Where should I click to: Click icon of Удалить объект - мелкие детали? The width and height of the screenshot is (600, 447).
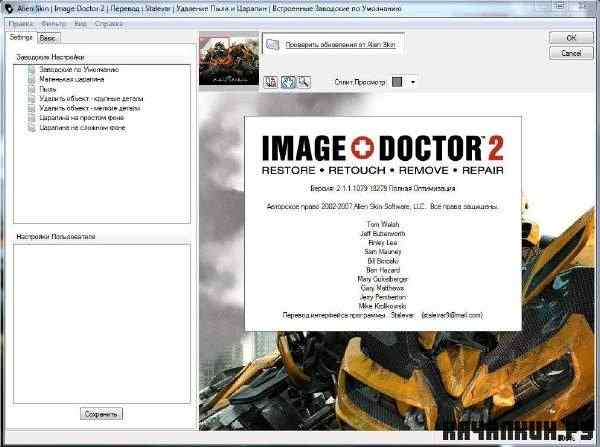click(32, 108)
